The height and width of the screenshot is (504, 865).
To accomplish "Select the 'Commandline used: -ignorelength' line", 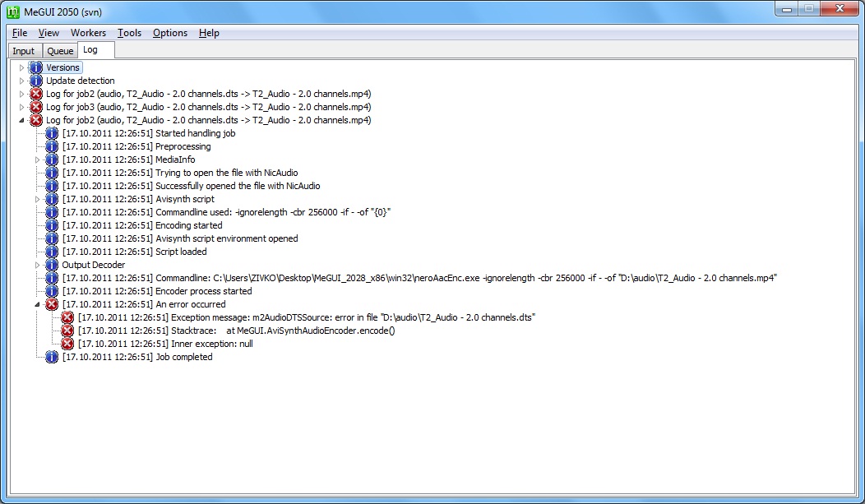I will point(227,212).
